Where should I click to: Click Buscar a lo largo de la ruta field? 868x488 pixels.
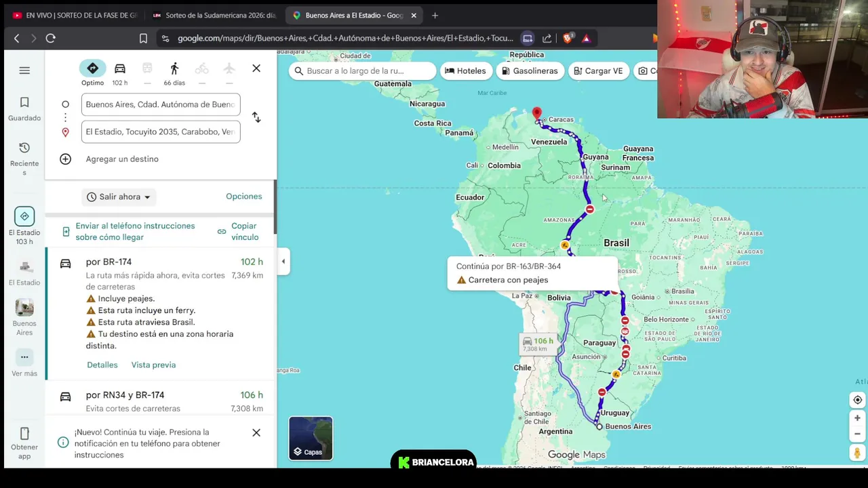click(x=363, y=70)
